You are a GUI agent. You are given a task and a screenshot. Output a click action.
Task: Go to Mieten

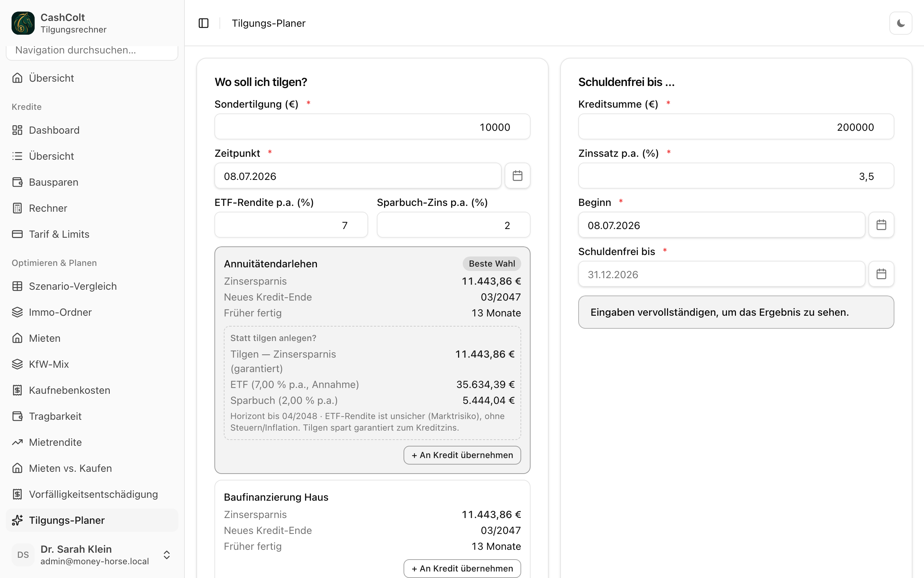pyautogui.click(x=92, y=338)
